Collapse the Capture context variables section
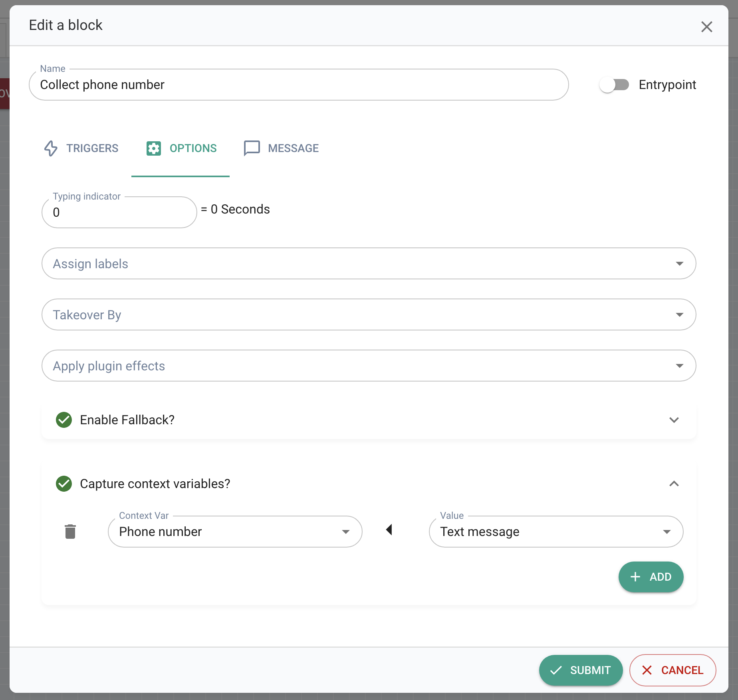This screenshot has width=738, height=700. pyautogui.click(x=674, y=484)
